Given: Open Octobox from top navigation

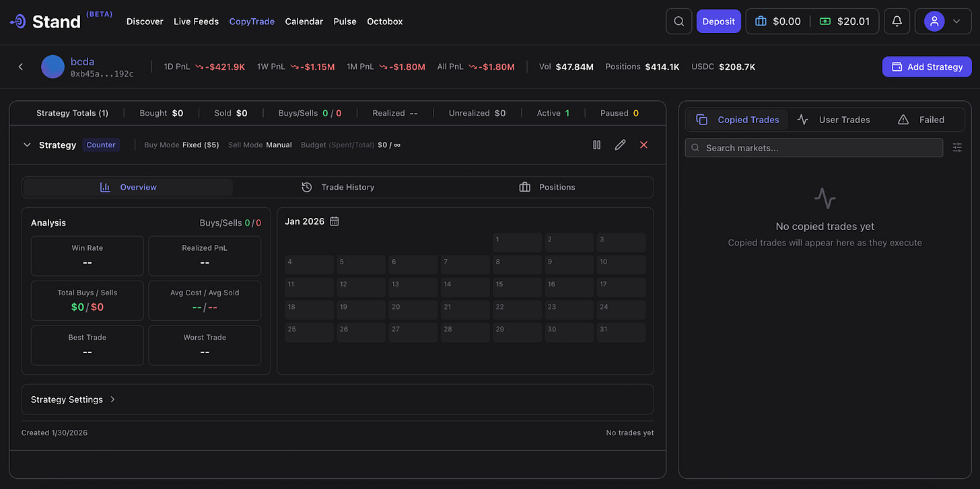Looking at the screenshot, I should [385, 22].
